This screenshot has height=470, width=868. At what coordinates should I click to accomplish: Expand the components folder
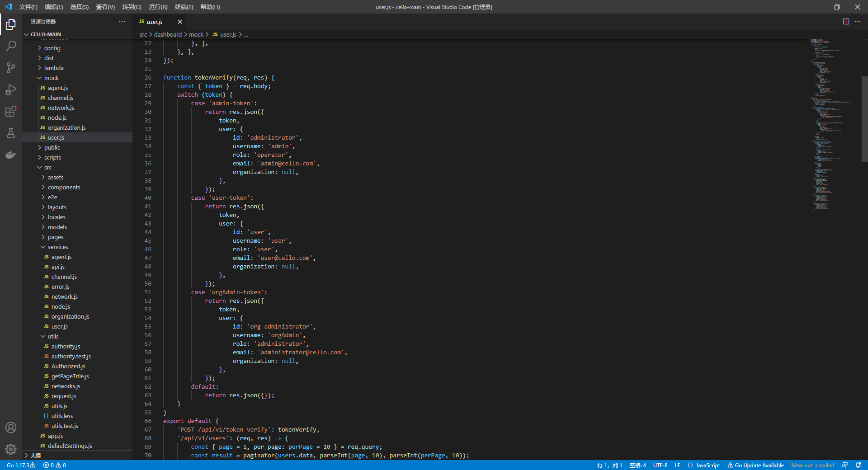(77, 187)
